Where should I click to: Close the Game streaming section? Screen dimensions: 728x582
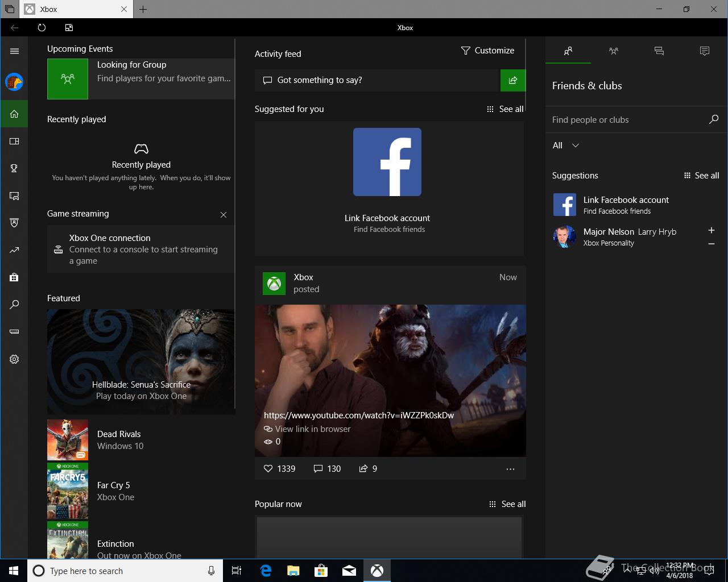224,215
